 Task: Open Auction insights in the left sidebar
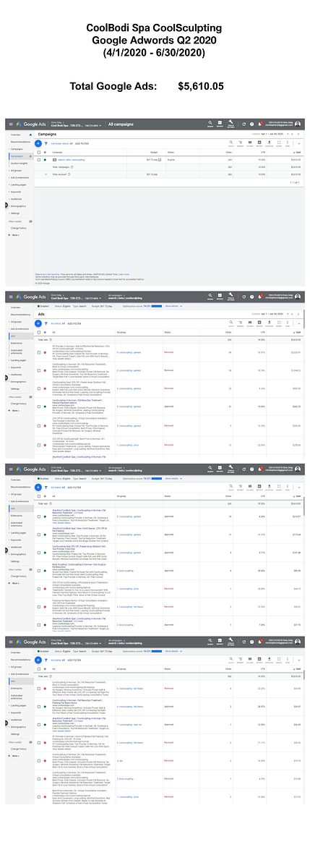tap(20, 163)
